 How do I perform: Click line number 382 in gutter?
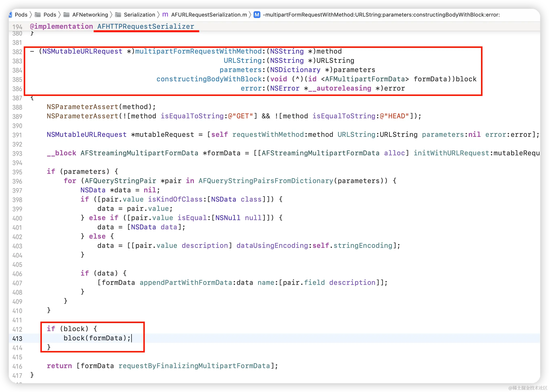17,52
